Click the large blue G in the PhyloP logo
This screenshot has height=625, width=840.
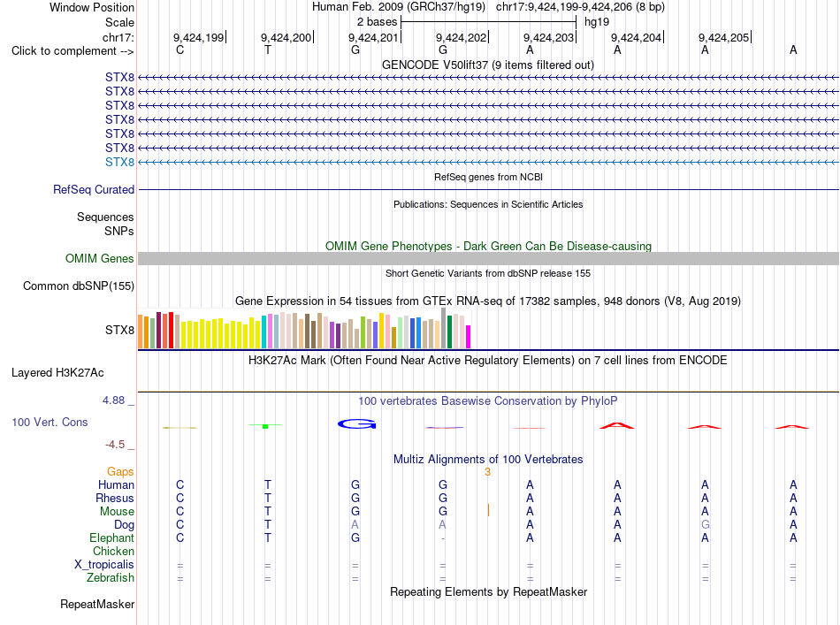pos(357,423)
